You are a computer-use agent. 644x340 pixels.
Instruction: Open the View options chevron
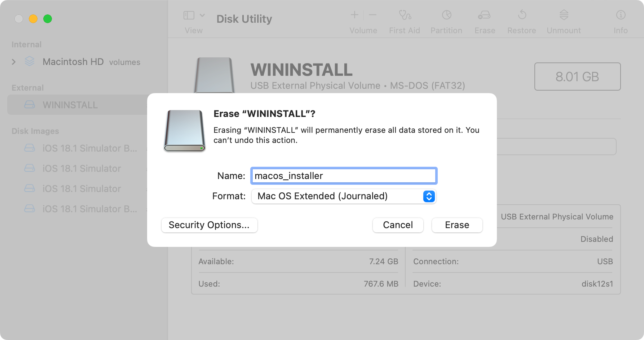point(203,16)
